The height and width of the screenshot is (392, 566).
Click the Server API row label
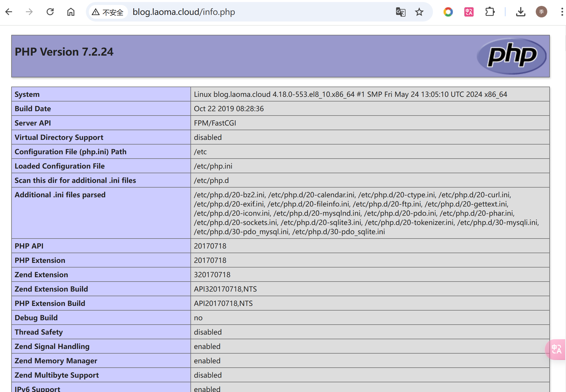click(x=33, y=123)
